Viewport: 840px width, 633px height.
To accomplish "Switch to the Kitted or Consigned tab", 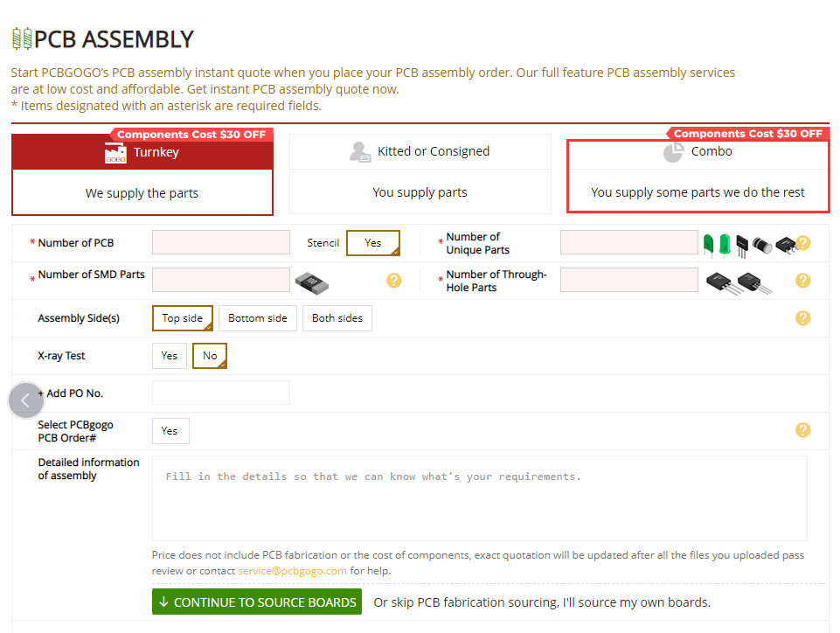I will click(x=420, y=174).
